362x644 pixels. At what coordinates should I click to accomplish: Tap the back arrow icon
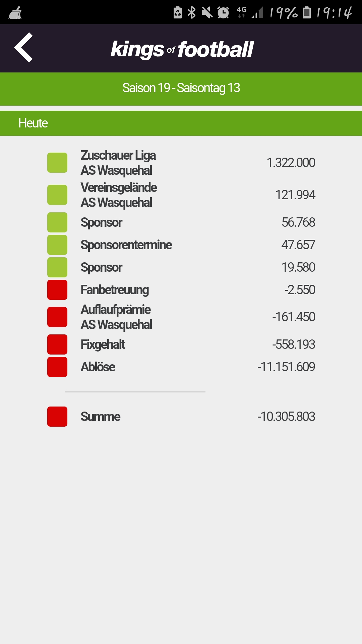click(23, 47)
